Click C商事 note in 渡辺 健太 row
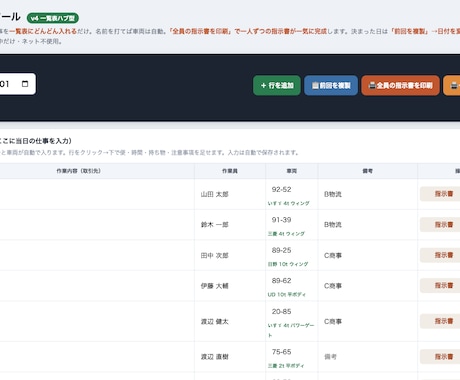Screen dimensions: 460x380 (x=333, y=322)
